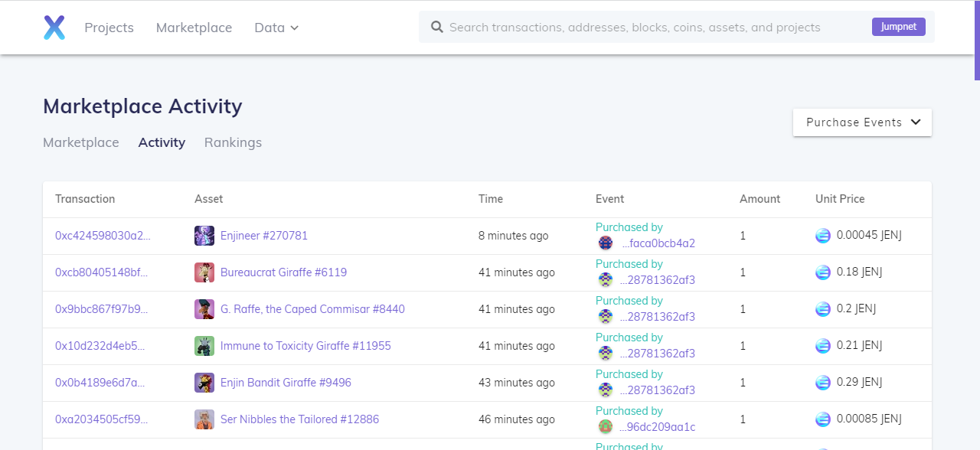Image resolution: width=980 pixels, height=450 pixels.
Task: Open the Enjineer #270781 asset thumbnail
Action: pyautogui.click(x=204, y=236)
